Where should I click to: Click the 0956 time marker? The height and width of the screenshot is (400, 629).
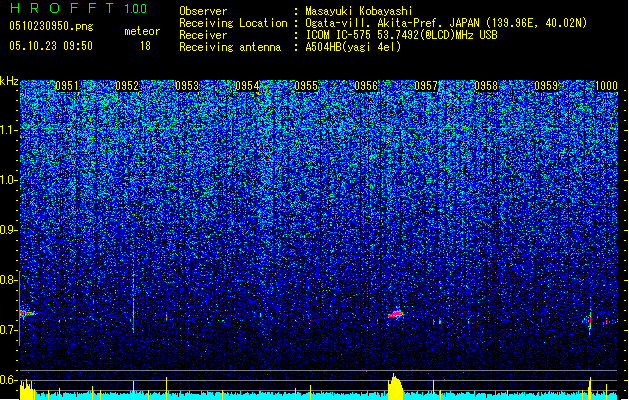(366, 86)
